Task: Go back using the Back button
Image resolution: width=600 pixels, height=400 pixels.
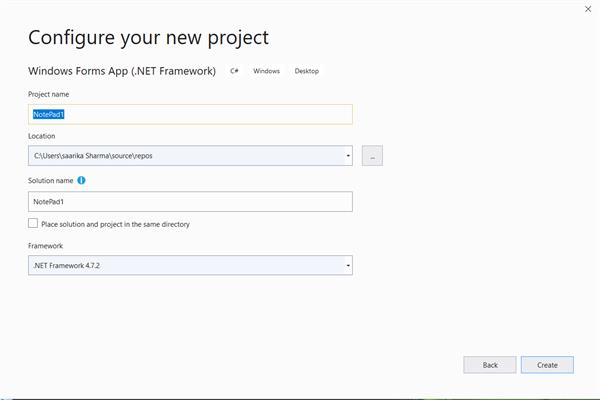Action: [490, 365]
